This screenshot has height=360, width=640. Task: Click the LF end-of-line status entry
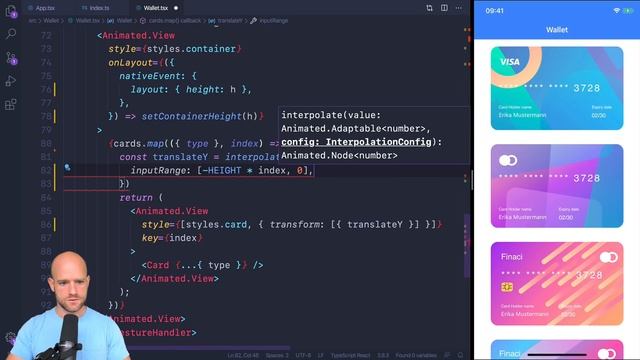coord(320,356)
